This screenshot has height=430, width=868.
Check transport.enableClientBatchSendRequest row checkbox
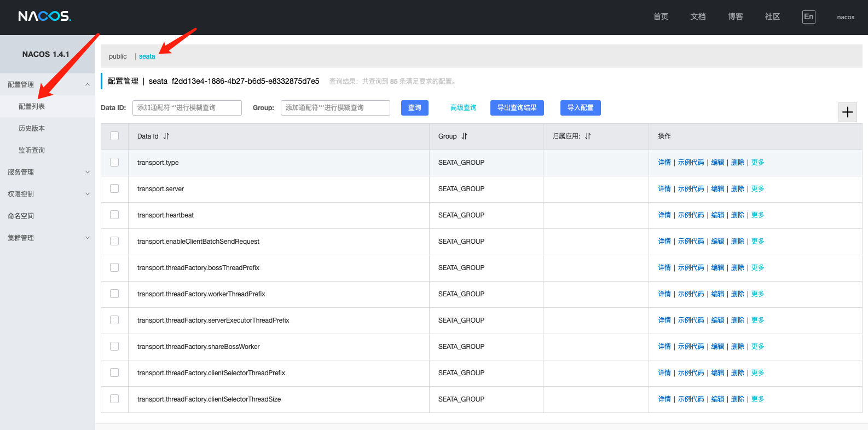click(114, 241)
